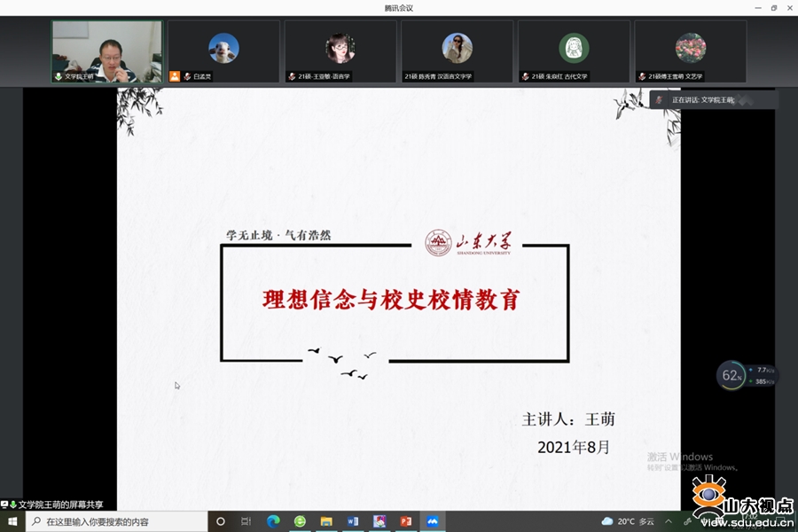Open the image app taskbar icon beside Word
The image size is (798, 532).
(x=379, y=521)
